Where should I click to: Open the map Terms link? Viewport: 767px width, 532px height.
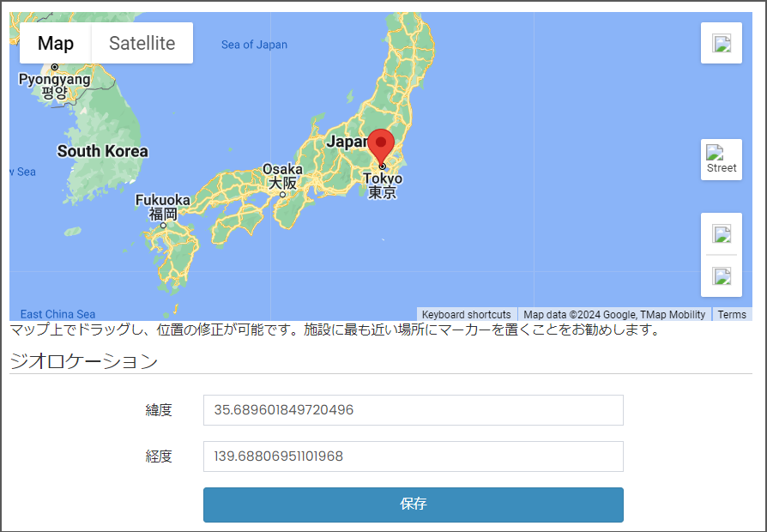click(x=732, y=314)
